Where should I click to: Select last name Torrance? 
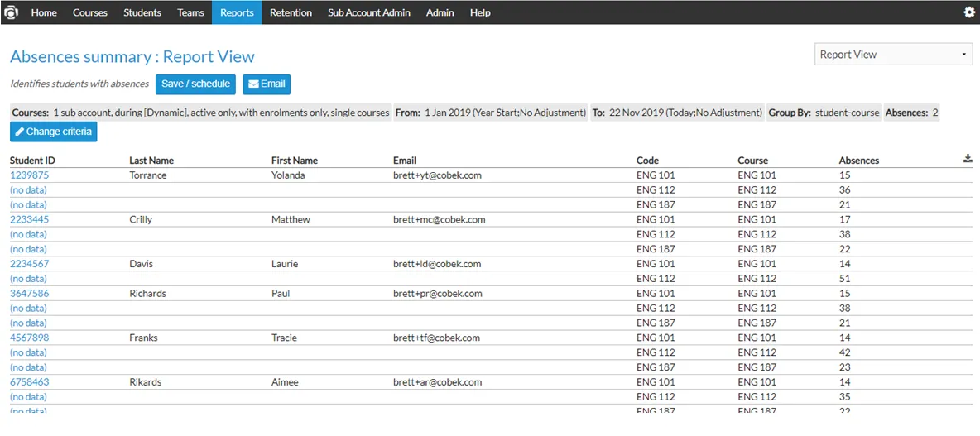point(148,175)
